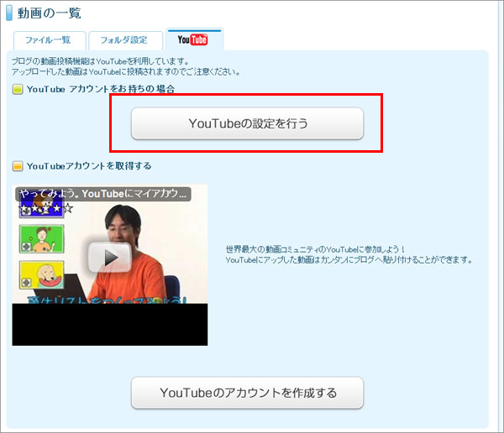
Task: Select the blue thumbnail at video top
Action: coord(41,206)
